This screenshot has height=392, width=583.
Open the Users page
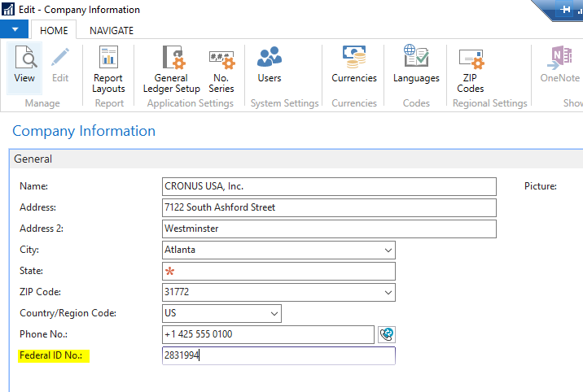point(270,64)
